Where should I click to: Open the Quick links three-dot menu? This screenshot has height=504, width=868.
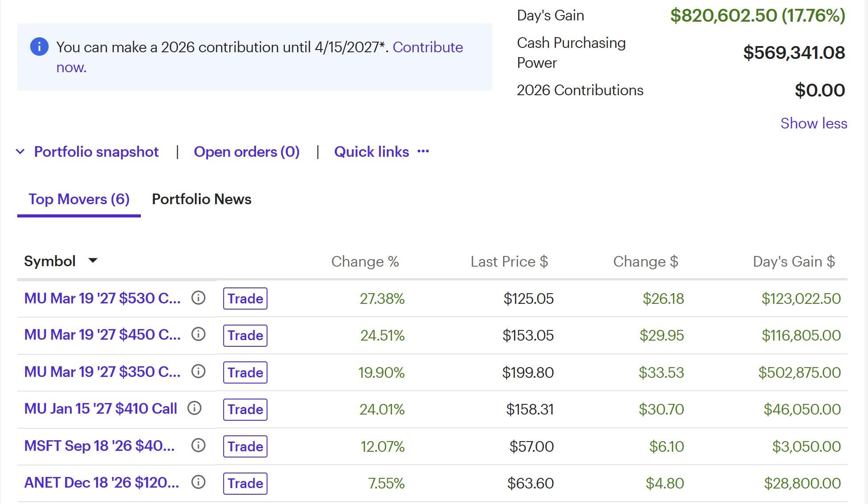click(x=423, y=151)
